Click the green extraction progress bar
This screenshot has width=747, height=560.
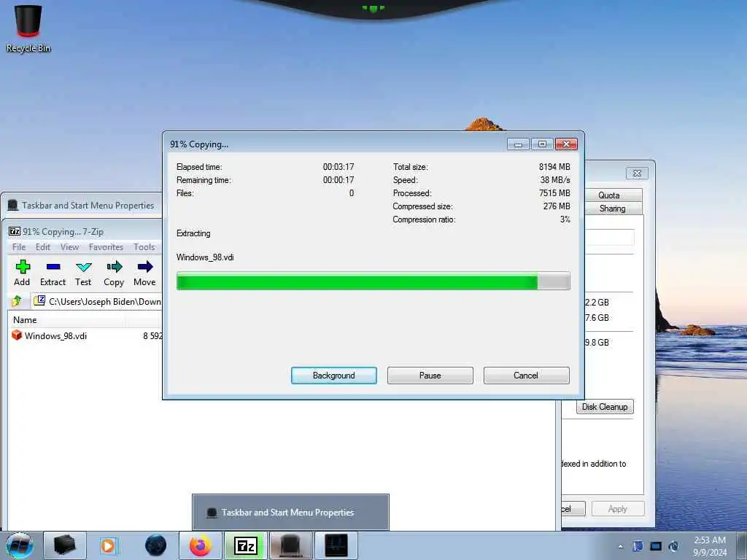(x=373, y=281)
